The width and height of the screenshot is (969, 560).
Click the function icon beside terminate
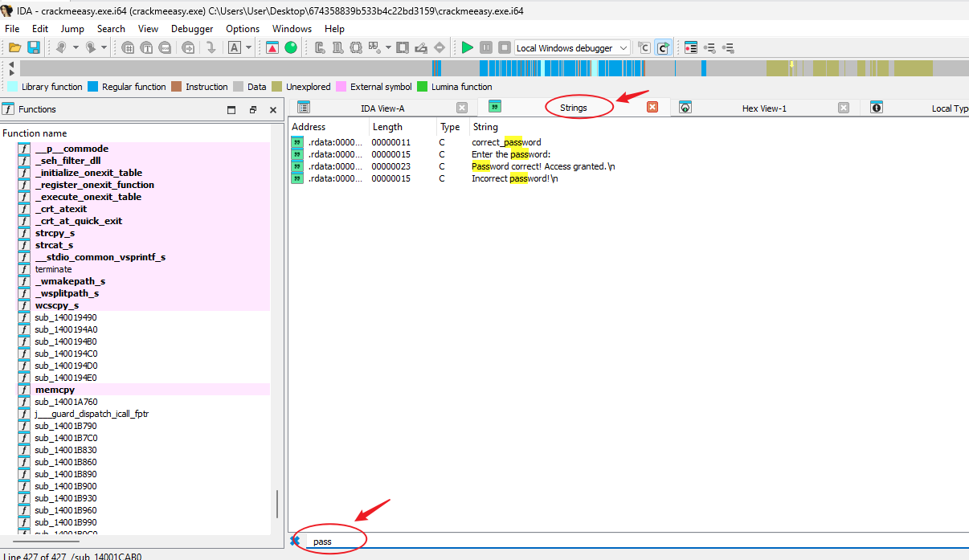24,269
